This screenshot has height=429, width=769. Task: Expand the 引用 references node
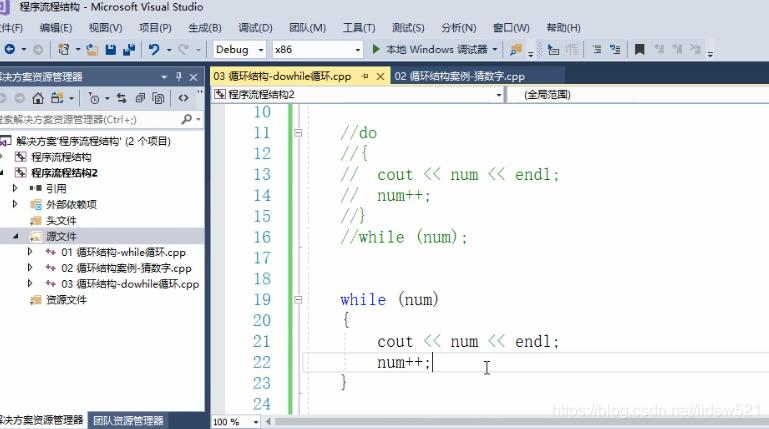point(15,188)
